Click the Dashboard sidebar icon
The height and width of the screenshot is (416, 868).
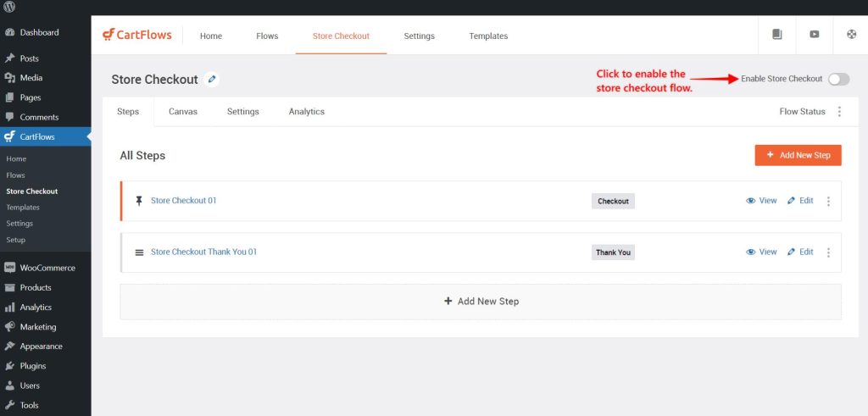click(x=9, y=33)
